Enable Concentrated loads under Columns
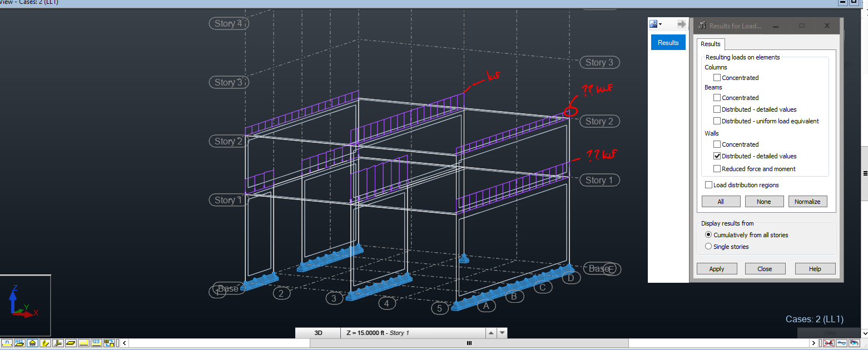Image resolution: width=868 pixels, height=350 pixels. [717, 77]
